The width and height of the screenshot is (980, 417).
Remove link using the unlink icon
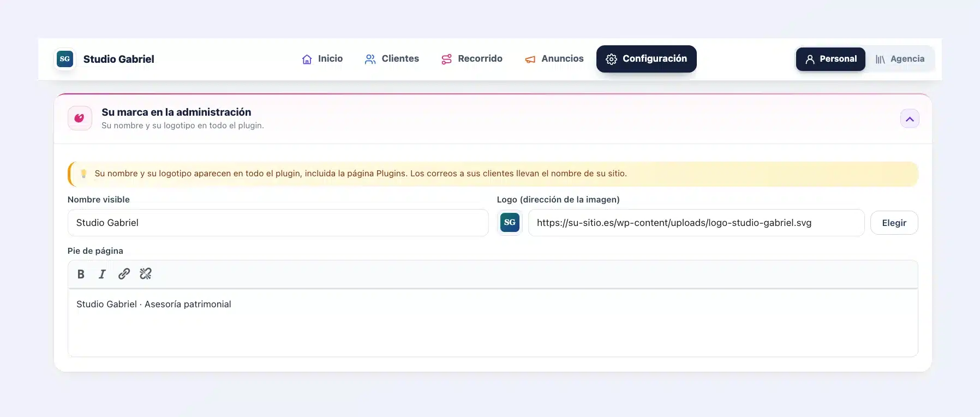click(x=146, y=274)
